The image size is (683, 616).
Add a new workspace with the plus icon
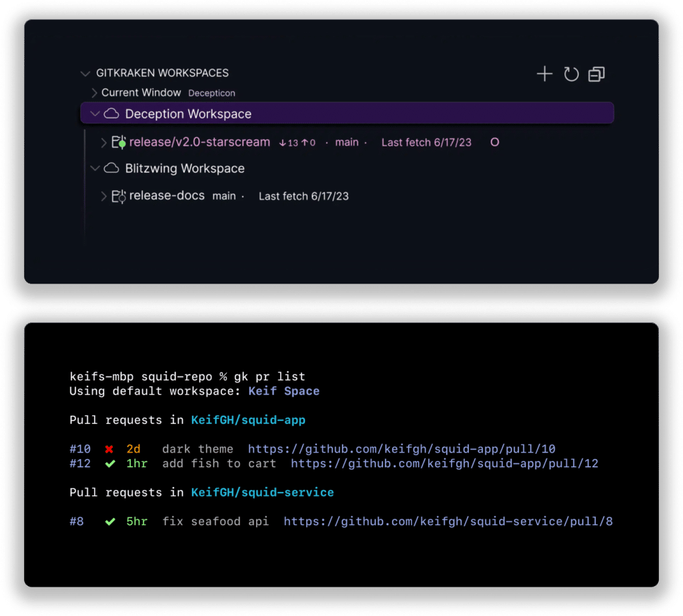click(x=544, y=73)
